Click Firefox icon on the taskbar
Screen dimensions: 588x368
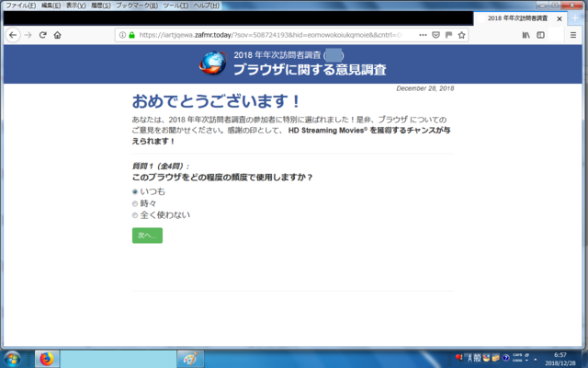47,359
